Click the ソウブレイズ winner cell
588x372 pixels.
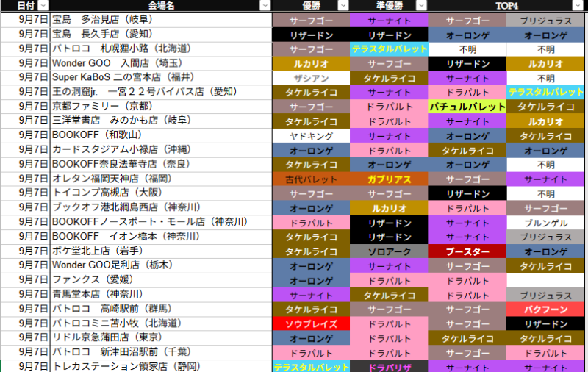point(311,323)
